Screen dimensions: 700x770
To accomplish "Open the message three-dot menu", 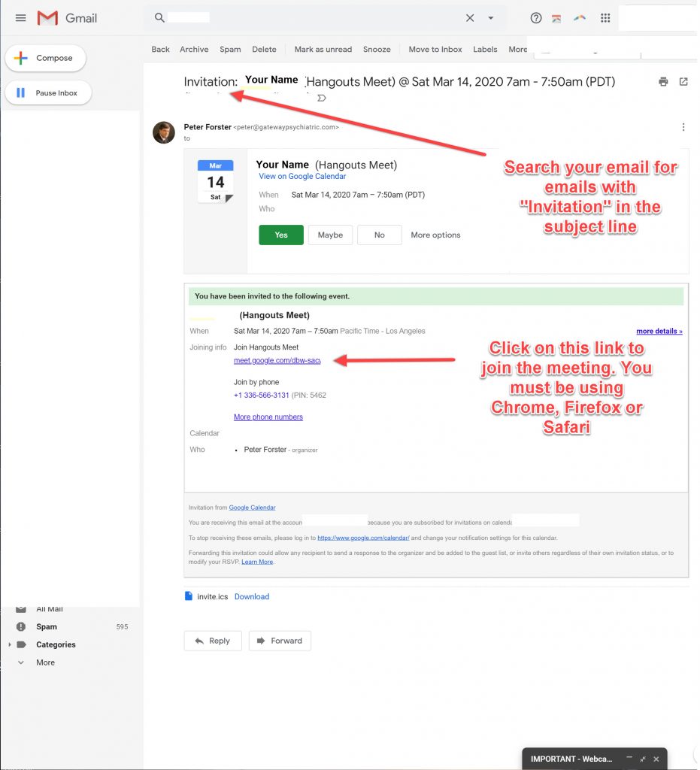I will pos(683,128).
